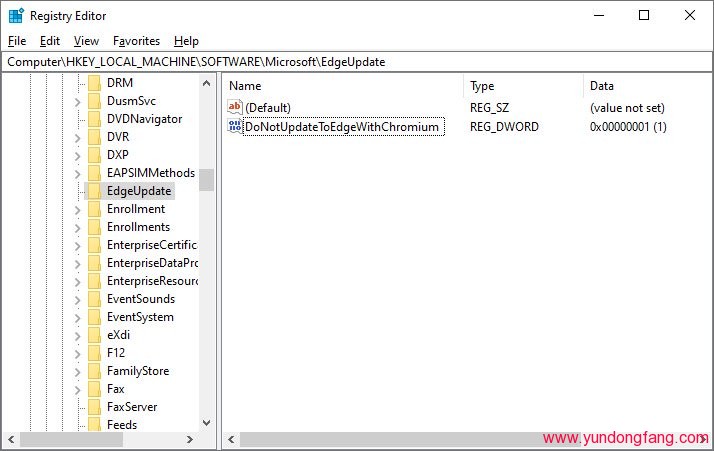Click the REG_SZ type cell
Viewport: 714px width, 451px height.
coord(490,108)
